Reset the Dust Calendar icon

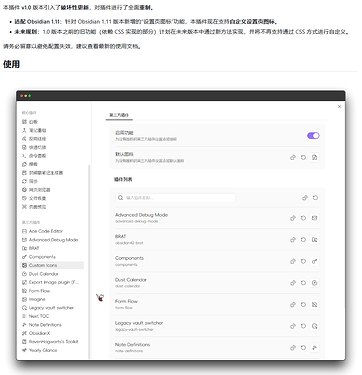pos(303,283)
